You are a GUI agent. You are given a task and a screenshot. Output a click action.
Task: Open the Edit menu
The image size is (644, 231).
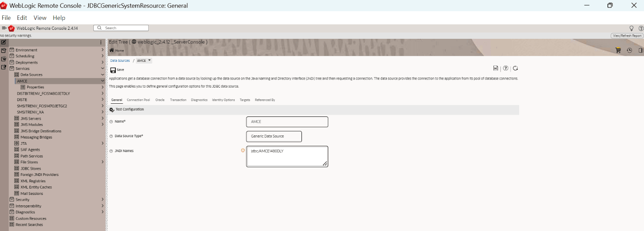[x=22, y=18]
